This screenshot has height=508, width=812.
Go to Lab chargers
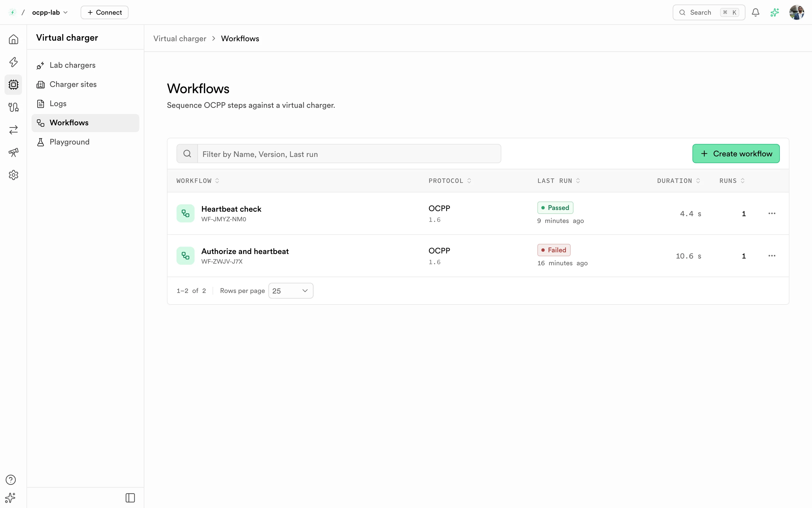(85, 65)
